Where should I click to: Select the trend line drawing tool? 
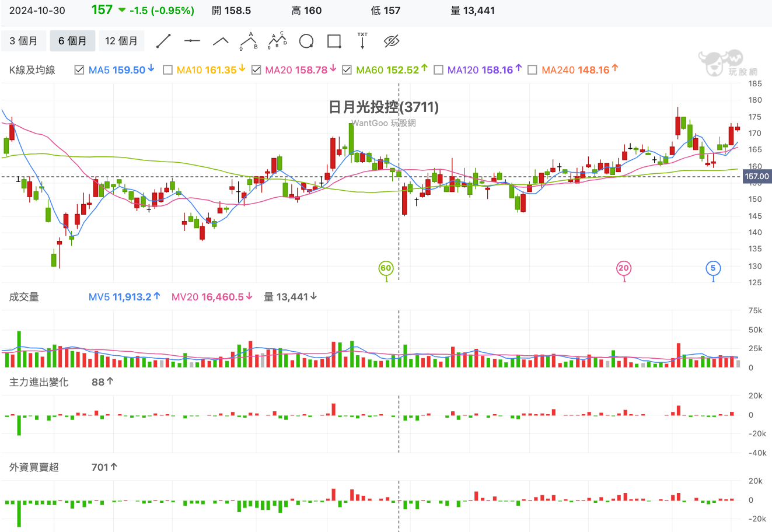tap(163, 41)
